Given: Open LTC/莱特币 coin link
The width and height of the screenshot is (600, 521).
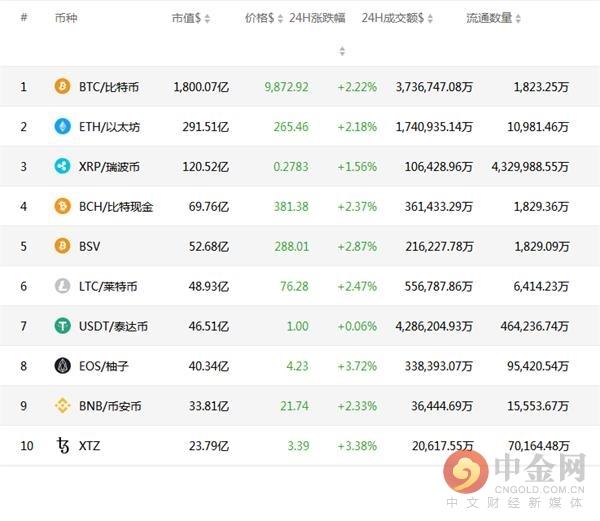Looking at the screenshot, I should point(108,286).
